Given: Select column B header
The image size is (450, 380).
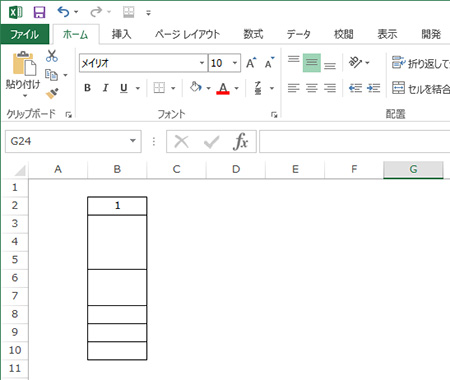Looking at the screenshot, I should pyautogui.click(x=117, y=170).
